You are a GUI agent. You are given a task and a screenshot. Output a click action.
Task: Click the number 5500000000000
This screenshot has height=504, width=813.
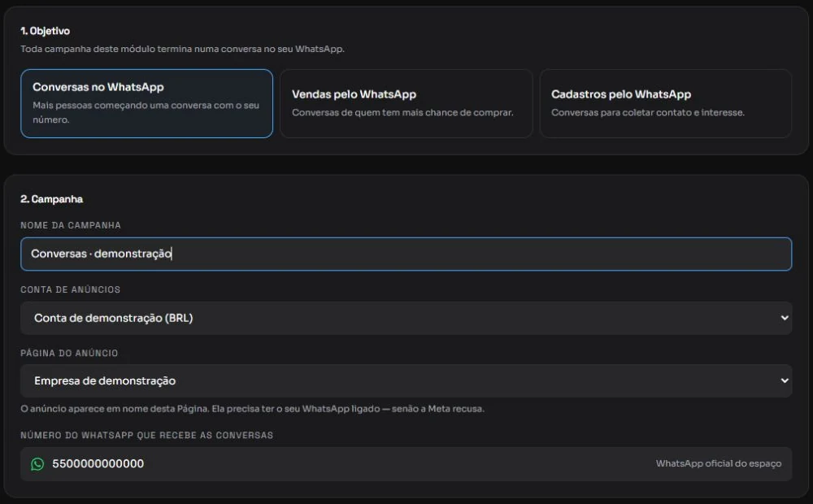point(98,463)
